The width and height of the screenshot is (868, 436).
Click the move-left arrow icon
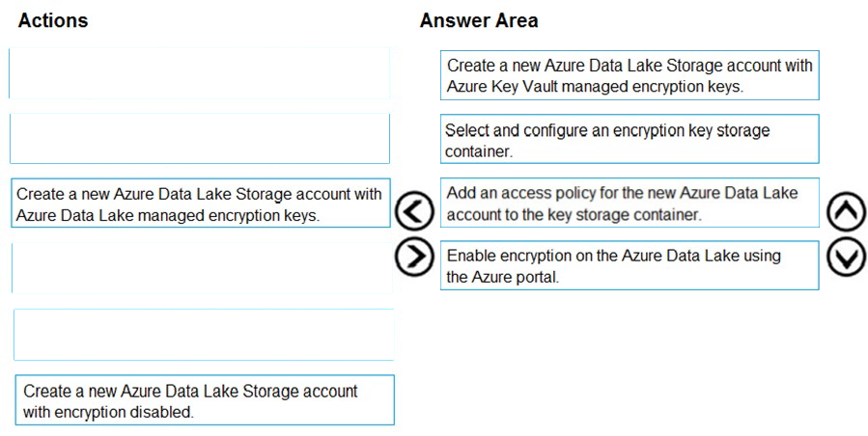(413, 210)
